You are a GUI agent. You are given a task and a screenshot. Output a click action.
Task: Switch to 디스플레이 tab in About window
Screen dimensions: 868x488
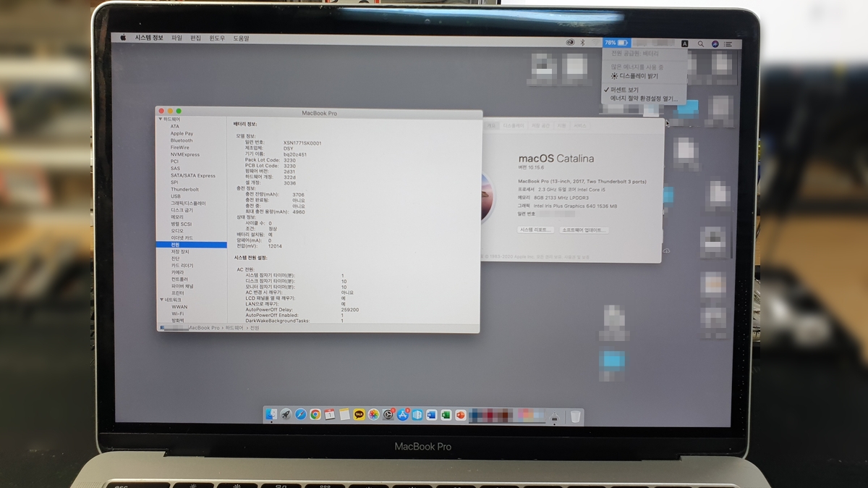coord(513,125)
